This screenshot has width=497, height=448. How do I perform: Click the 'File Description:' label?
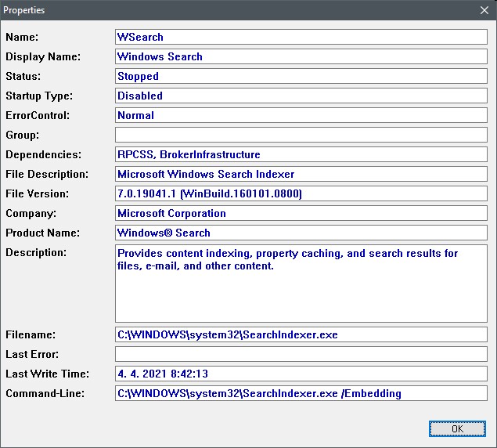47,174
